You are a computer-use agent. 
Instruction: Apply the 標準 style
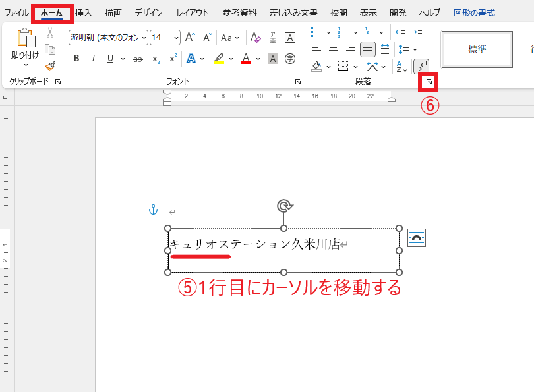[477, 49]
